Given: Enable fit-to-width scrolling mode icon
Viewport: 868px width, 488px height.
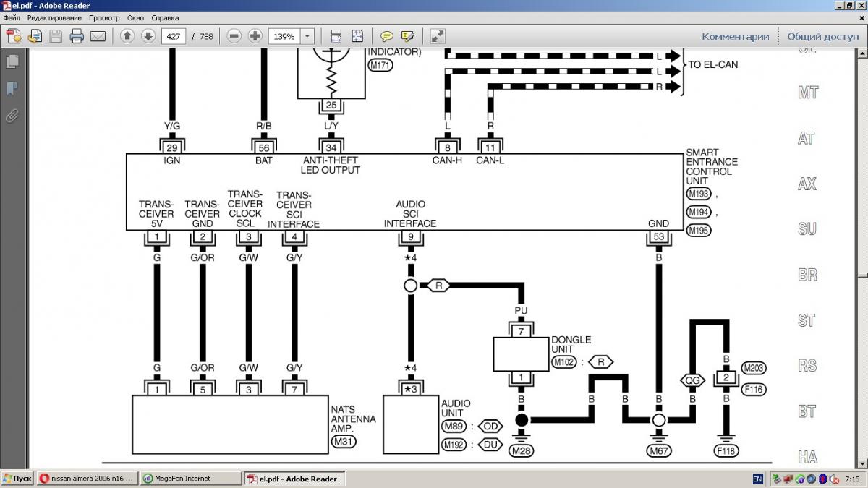Looking at the screenshot, I should pos(336,36).
